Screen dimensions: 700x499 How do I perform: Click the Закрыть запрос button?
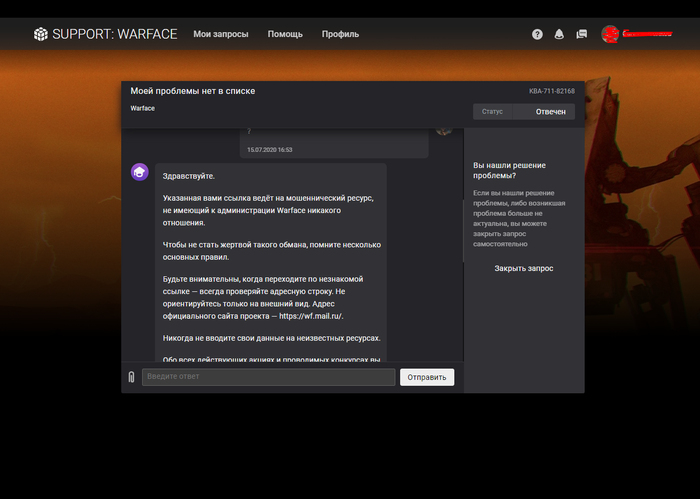[x=524, y=268]
